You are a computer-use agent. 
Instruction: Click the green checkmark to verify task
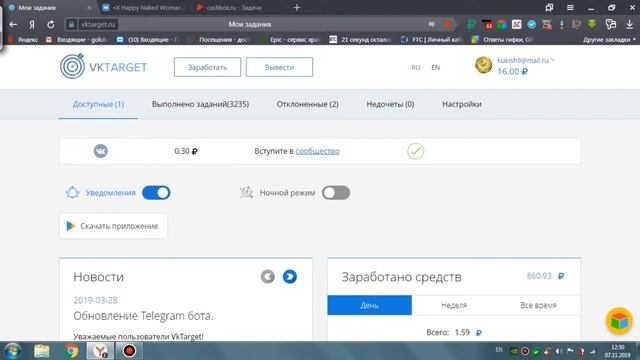coord(416,151)
